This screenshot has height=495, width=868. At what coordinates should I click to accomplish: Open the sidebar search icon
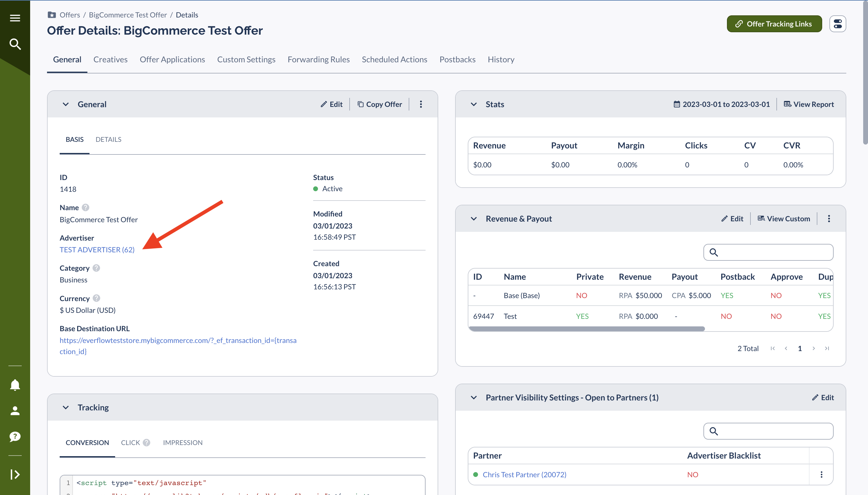point(15,44)
